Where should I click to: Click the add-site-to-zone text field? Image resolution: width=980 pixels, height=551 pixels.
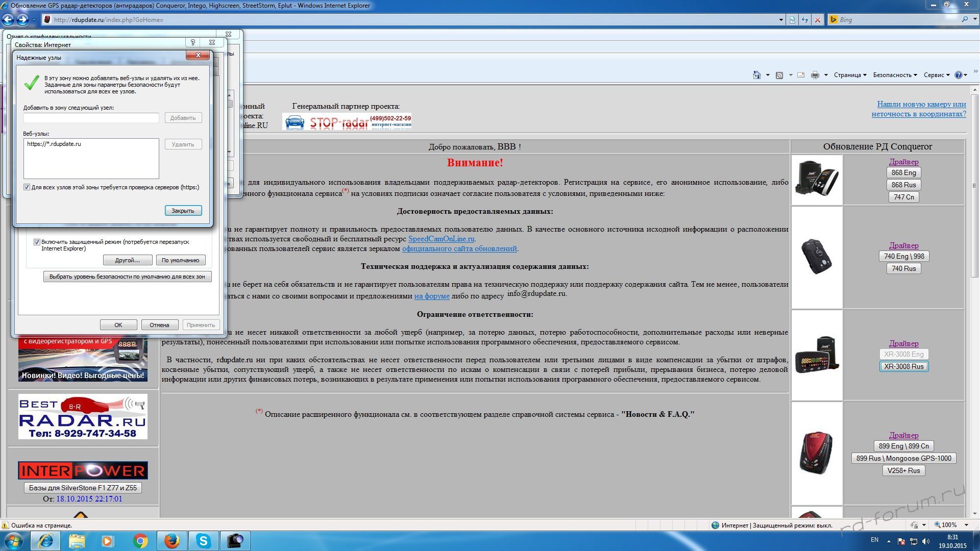click(91, 118)
